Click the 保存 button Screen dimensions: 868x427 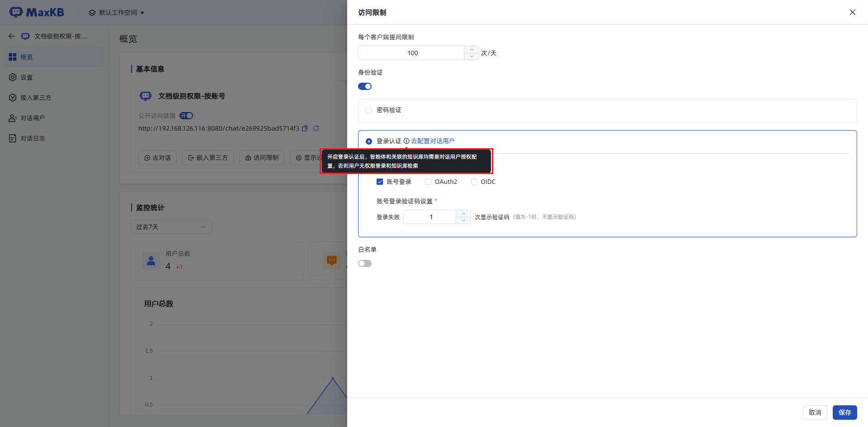pos(844,412)
